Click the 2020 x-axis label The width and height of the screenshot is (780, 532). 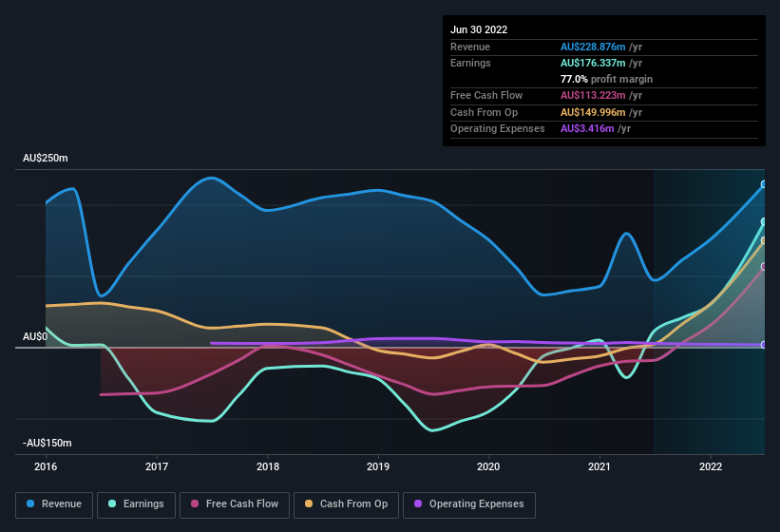click(x=488, y=466)
